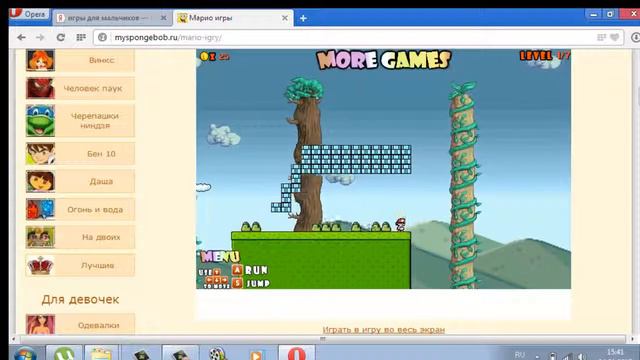Go back with the browser back arrow
Viewport: 640px width, 360px height.
click(21, 38)
